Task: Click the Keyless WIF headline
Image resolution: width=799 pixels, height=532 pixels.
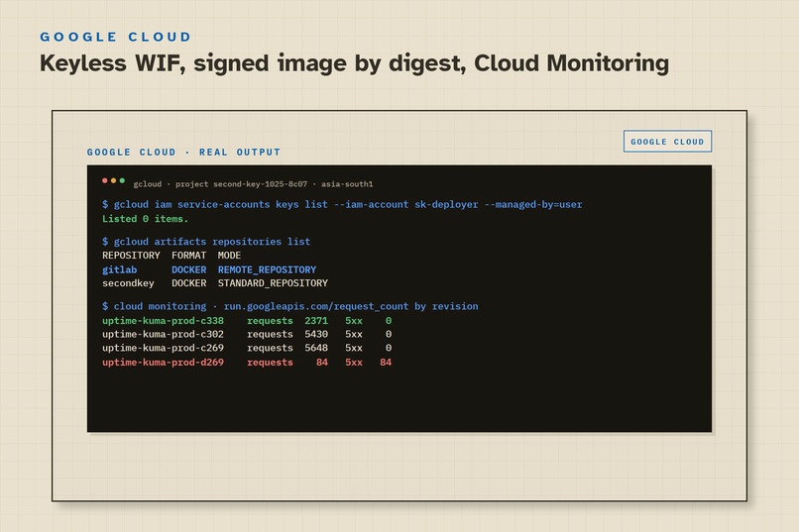Action: tap(354, 63)
